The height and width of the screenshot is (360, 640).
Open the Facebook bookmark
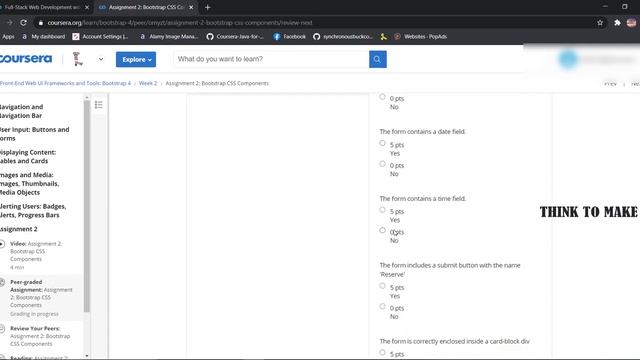point(290,37)
